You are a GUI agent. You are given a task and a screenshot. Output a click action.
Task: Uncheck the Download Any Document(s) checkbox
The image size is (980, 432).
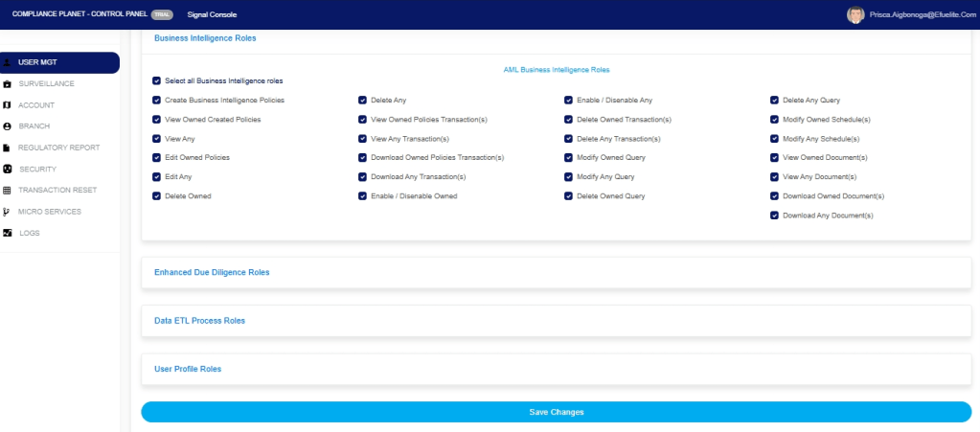[x=774, y=216]
